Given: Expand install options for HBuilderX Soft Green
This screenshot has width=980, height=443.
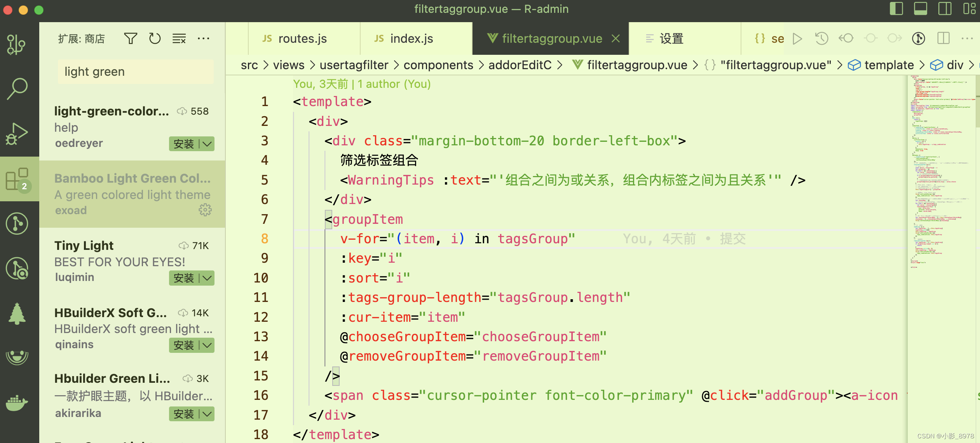Looking at the screenshot, I should (207, 345).
